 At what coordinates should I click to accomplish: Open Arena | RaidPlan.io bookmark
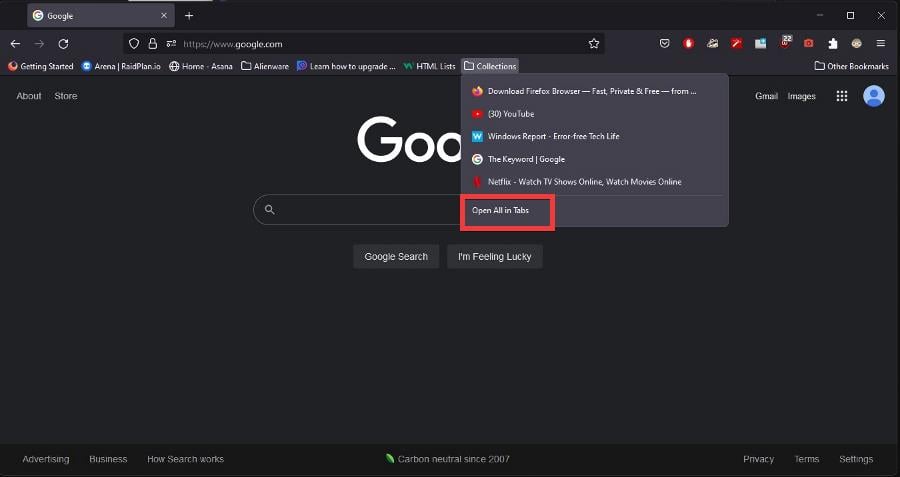click(x=121, y=67)
